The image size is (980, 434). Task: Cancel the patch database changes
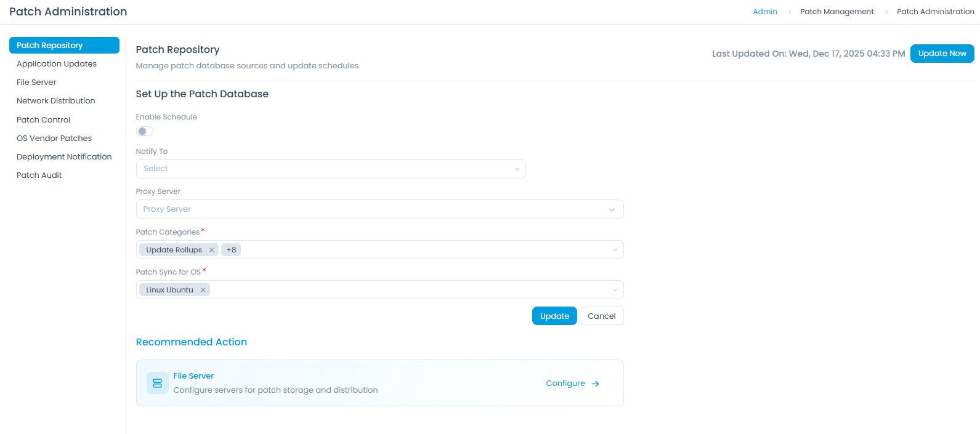pyautogui.click(x=601, y=315)
